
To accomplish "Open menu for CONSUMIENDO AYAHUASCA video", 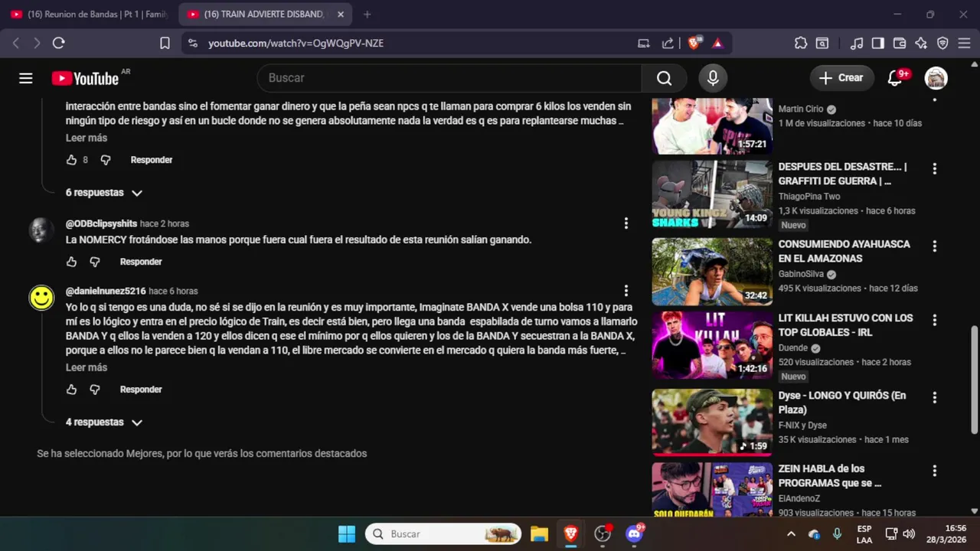I will (934, 246).
